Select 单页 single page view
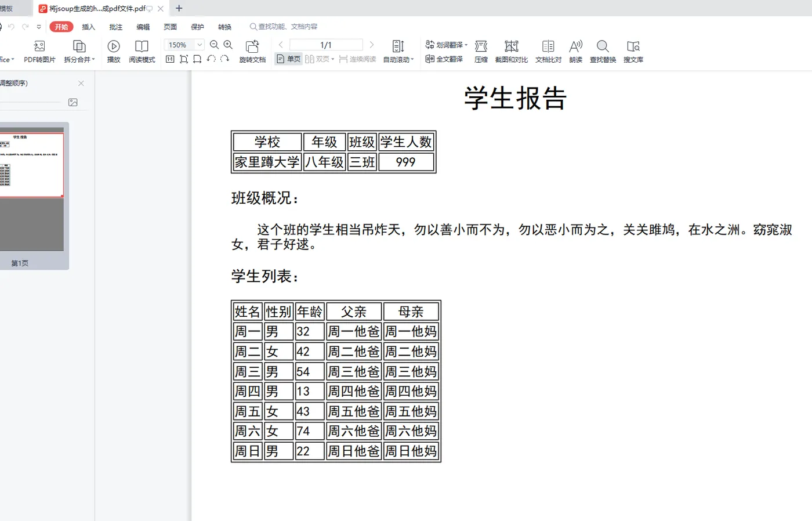This screenshot has width=812, height=521. [288, 59]
